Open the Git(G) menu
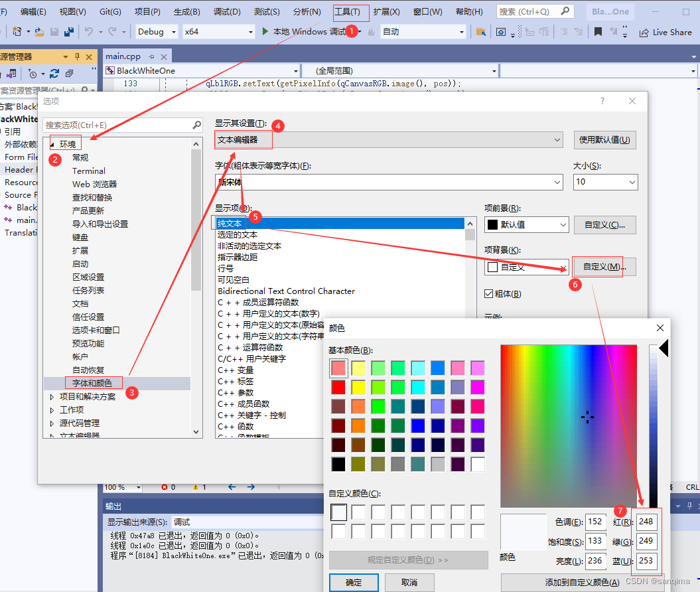 [x=110, y=12]
